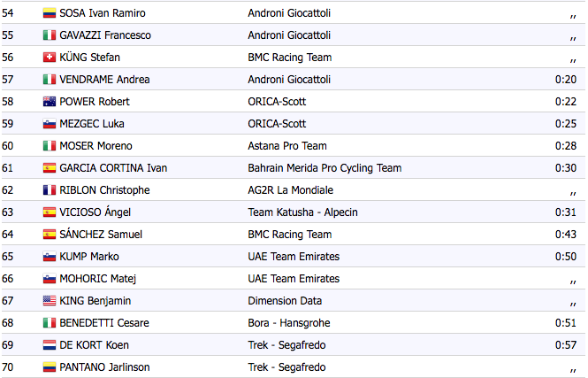The height and width of the screenshot is (378, 588).
Task: Click the Slovenian flag beside MEZGEC Luka
Action: click(50, 124)
